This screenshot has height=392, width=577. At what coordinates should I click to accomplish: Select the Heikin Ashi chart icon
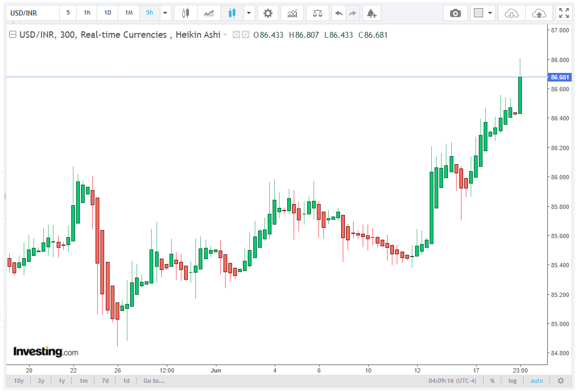click(x=232, y=13)
